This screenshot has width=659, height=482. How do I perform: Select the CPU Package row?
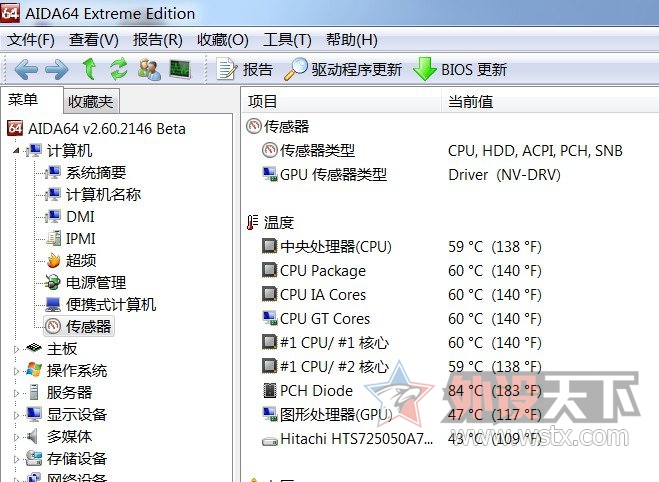coord(401,271)
